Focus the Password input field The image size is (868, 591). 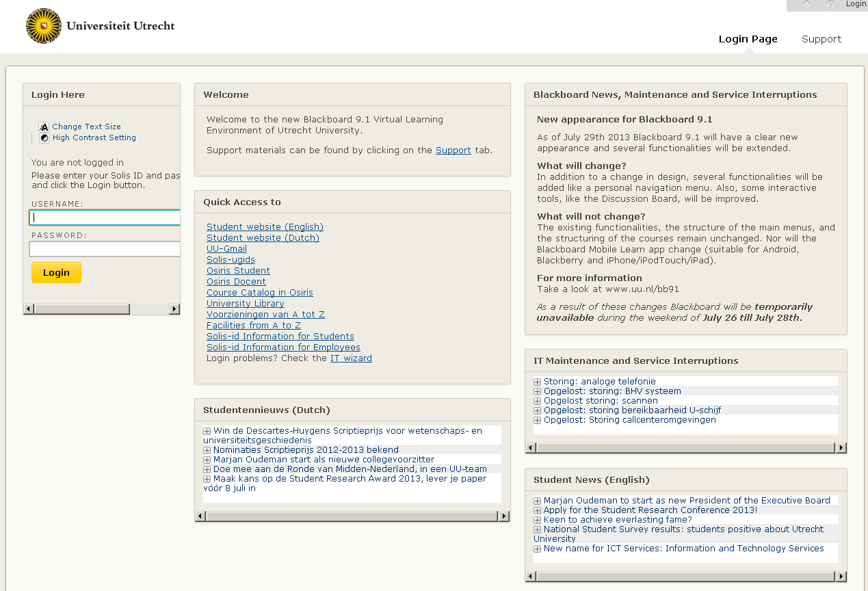[105, 249]
